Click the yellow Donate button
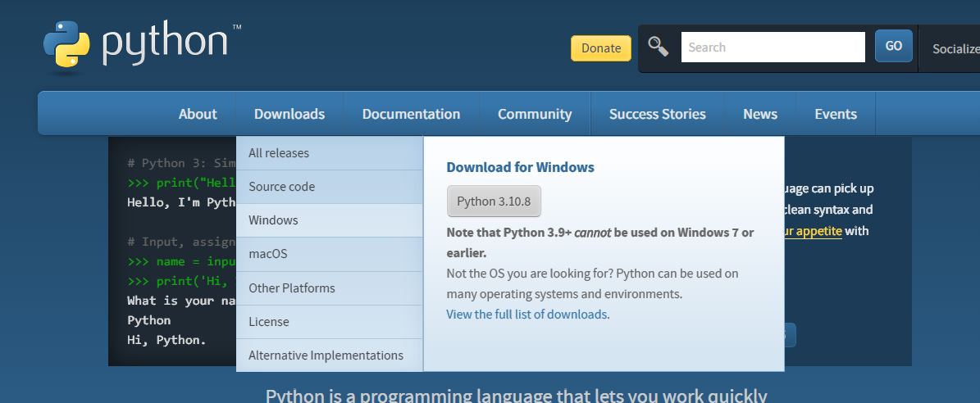 click(600, 48)
